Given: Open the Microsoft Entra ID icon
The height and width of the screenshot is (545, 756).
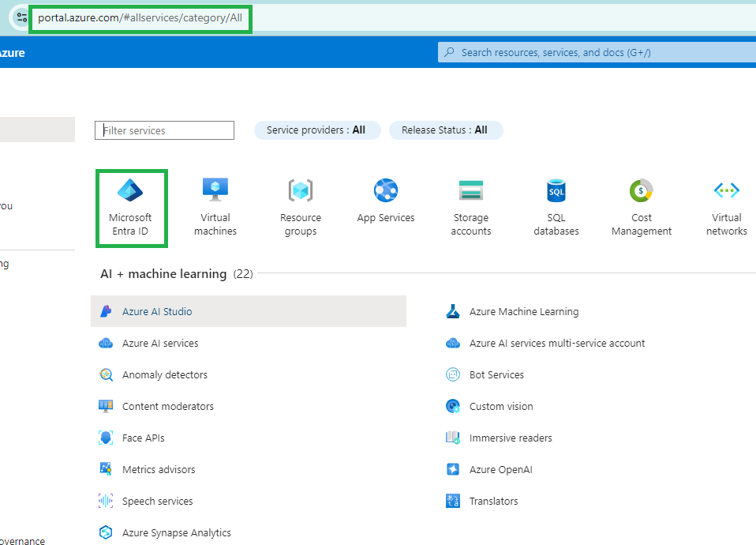Looking at the screenshot, I should [130, 190].
